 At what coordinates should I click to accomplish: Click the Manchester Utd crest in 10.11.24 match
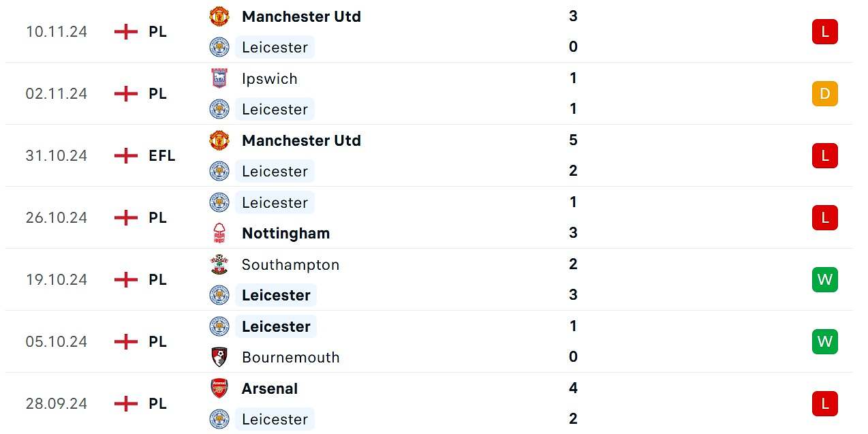click(219, 16)
